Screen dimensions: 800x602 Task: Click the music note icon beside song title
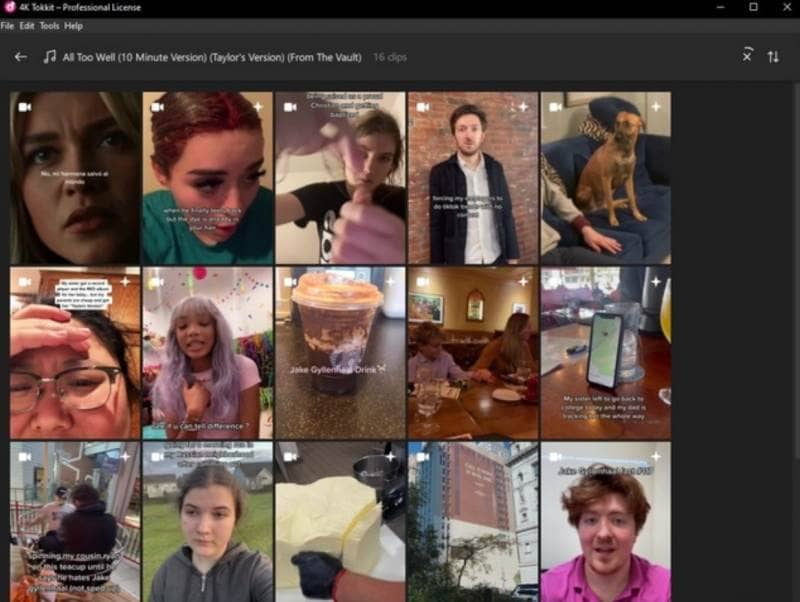[x=49, y=57]
